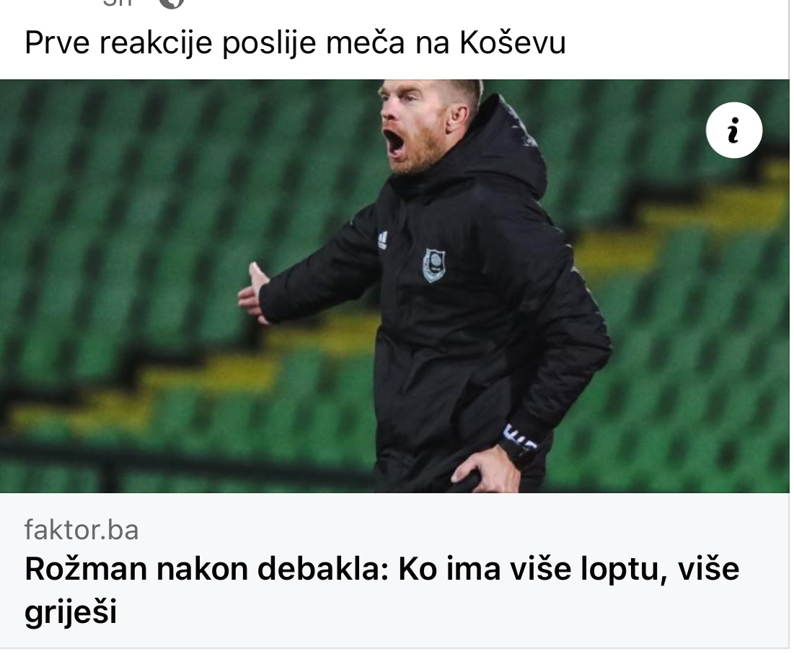Click the public globe privacy icon

pyautogui.click(x=172, y=3)
